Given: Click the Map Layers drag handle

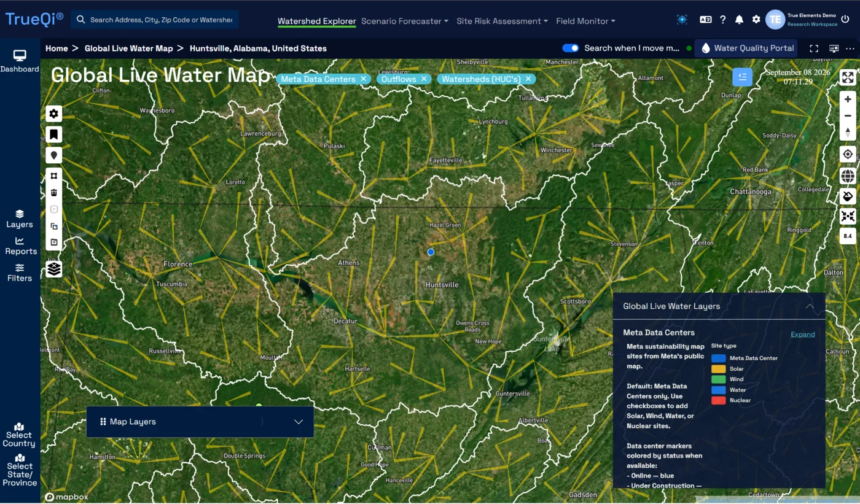Looking at the screenshot, I should click(x=103, y=422).
